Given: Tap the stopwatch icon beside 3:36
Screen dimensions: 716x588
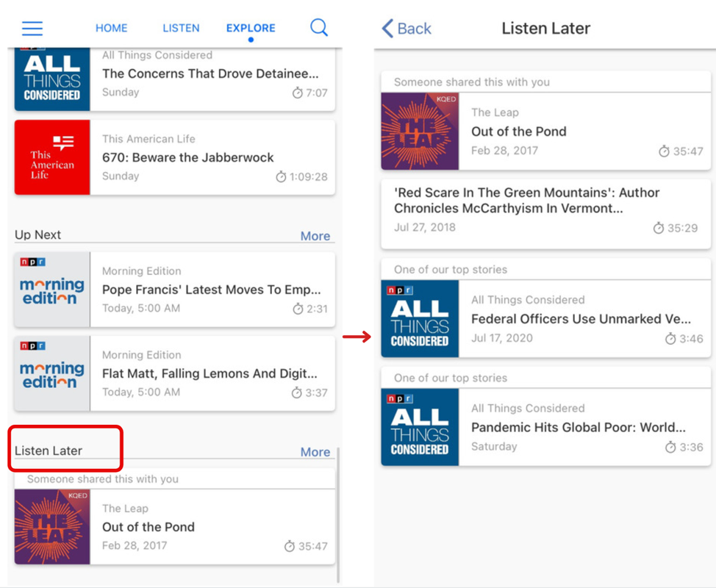Looking at the screenshot, I should click(670, 447).
